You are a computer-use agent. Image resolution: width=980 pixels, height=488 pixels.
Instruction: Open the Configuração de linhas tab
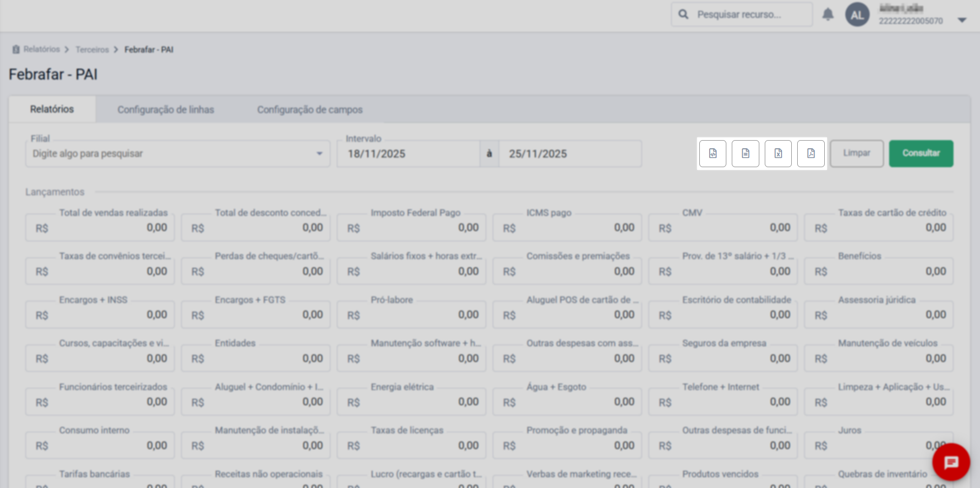[x=166, y=110]
